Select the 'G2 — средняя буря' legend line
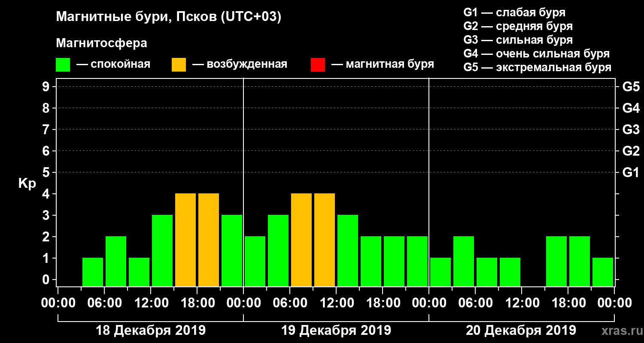Screen dimensions: 644x343 pyautogui.click(x=518, y=26)
